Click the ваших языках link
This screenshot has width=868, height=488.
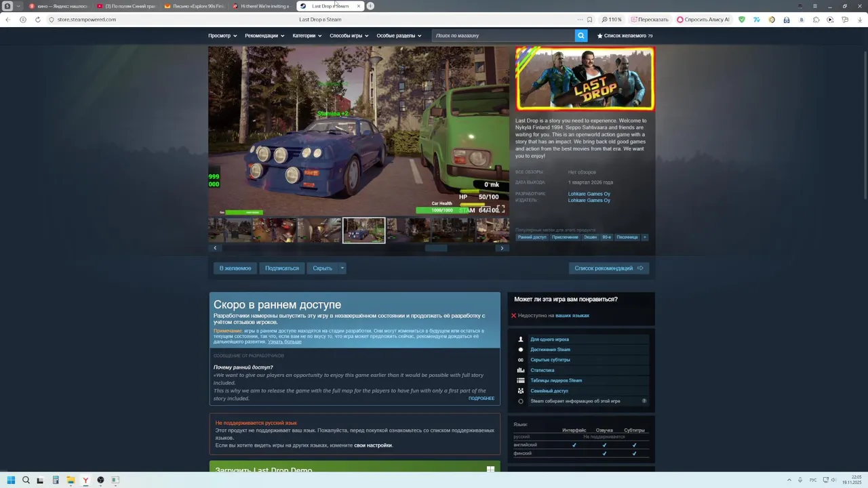[x=572, y=316]
